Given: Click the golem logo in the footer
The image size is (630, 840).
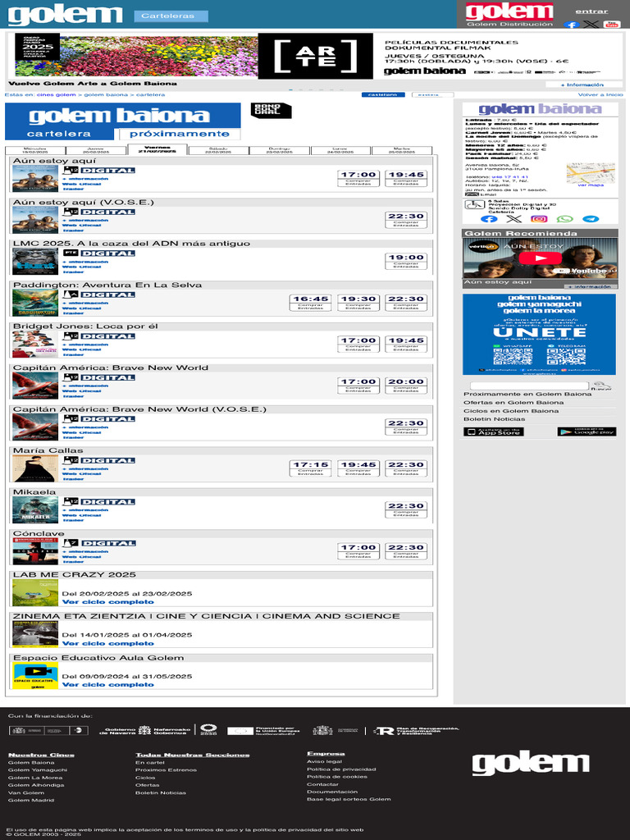Looking at the screenshot, I should coord(531,765).
